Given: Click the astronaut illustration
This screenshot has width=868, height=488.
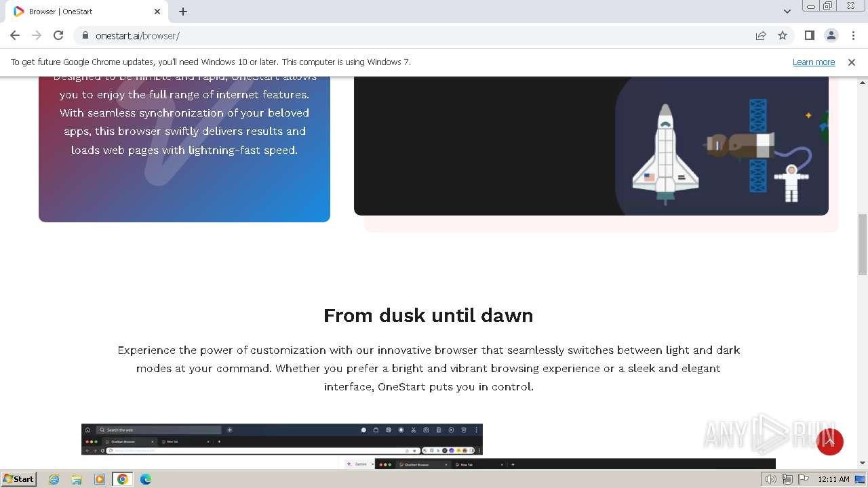Looking at the screenshot, I should click(791, 182).
